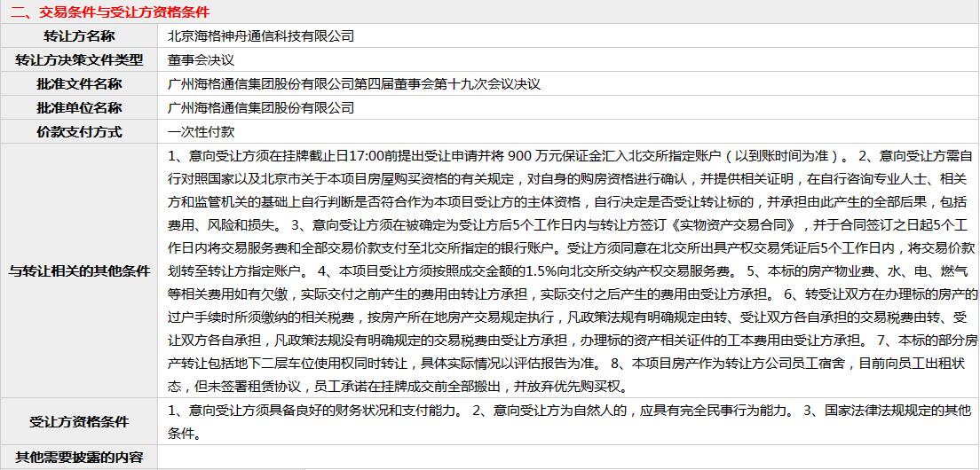
Task: Select the value 北京海格神舟通信科技有限公司
Action: point(261,36)
